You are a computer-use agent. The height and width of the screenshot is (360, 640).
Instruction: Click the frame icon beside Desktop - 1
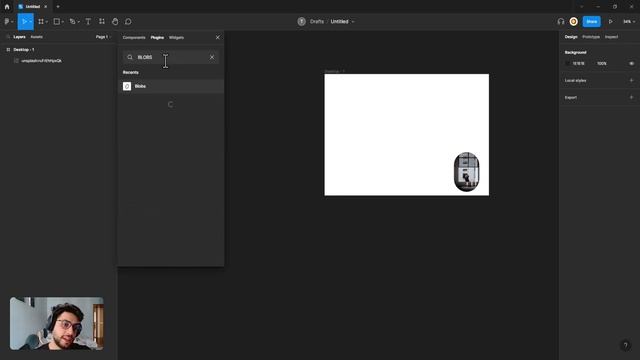click(x=8, y=50)
